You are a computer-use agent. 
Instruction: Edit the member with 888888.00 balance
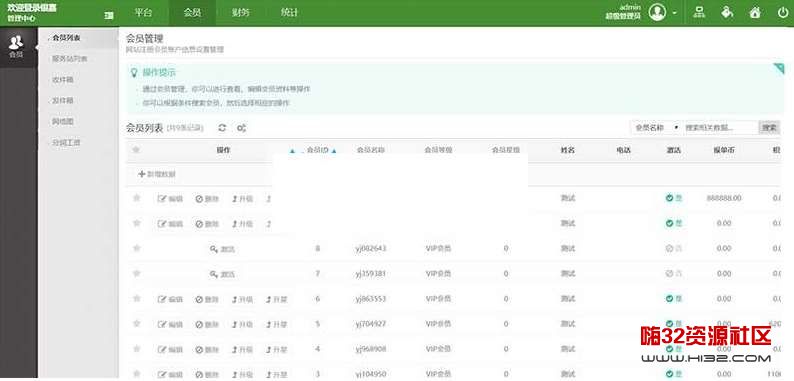click(170, 199)
